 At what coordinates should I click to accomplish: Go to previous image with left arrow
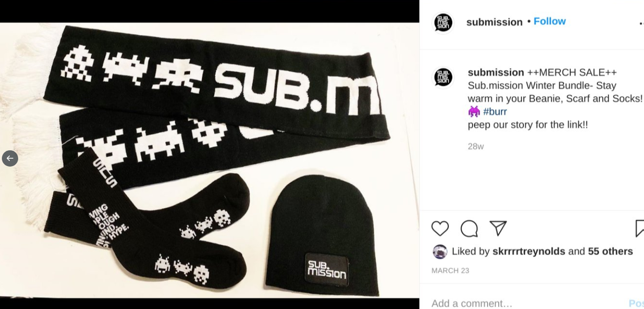10,158
